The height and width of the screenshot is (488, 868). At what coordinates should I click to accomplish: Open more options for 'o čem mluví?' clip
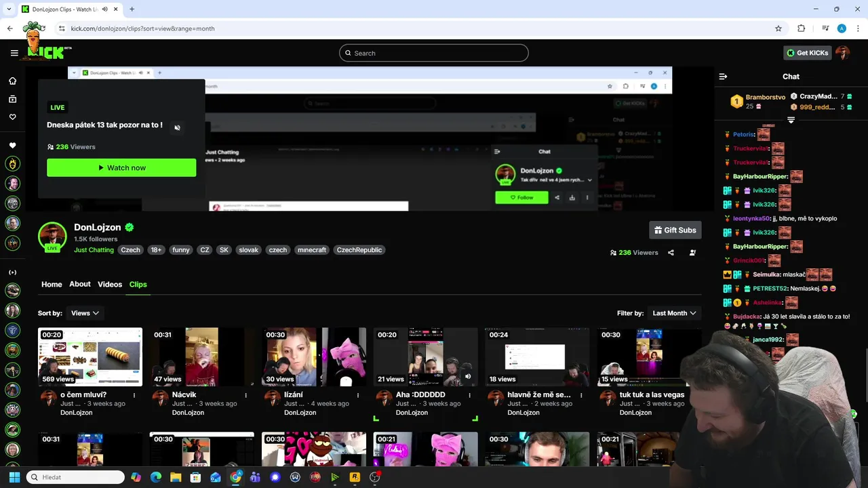134,395
